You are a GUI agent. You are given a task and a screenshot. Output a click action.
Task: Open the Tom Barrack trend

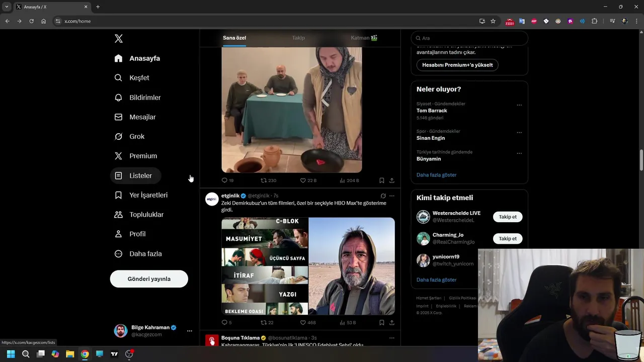point(432,111)
